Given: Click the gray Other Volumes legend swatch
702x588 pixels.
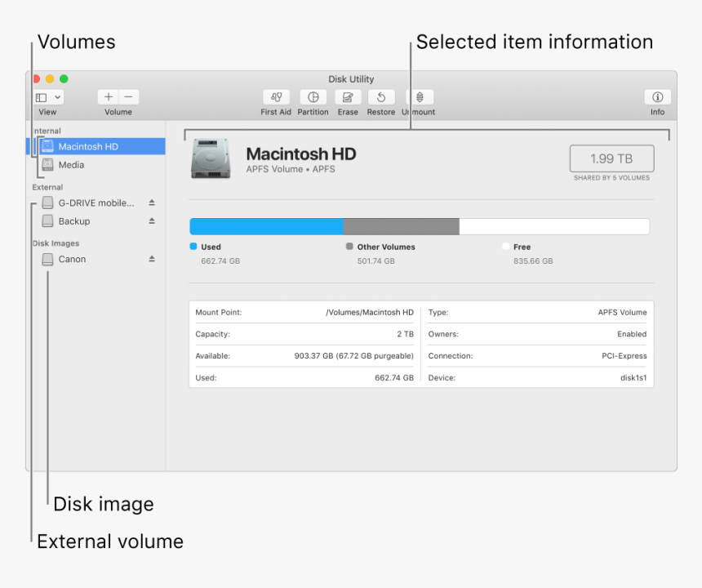Looking at the screenshot, I should 349,247.
